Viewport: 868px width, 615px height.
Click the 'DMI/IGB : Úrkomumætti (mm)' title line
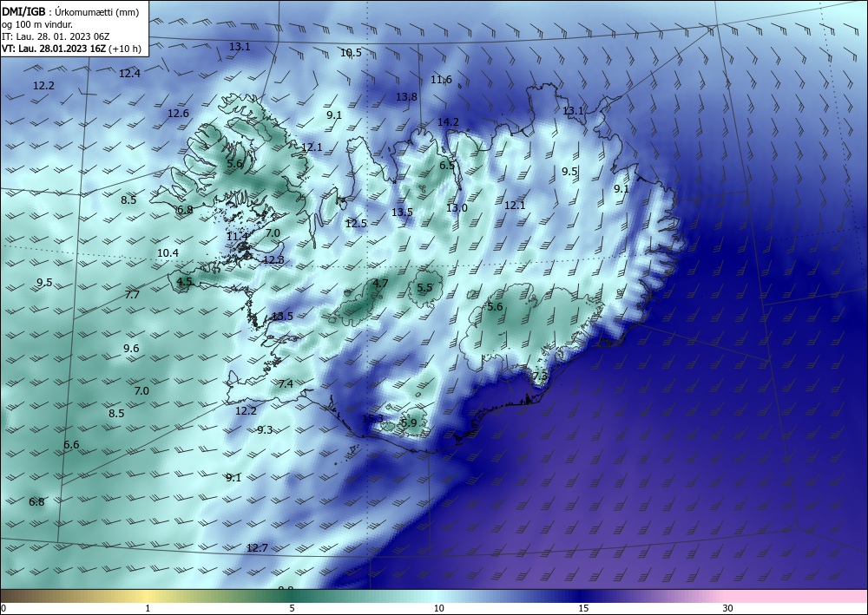[x=70, y=12]
